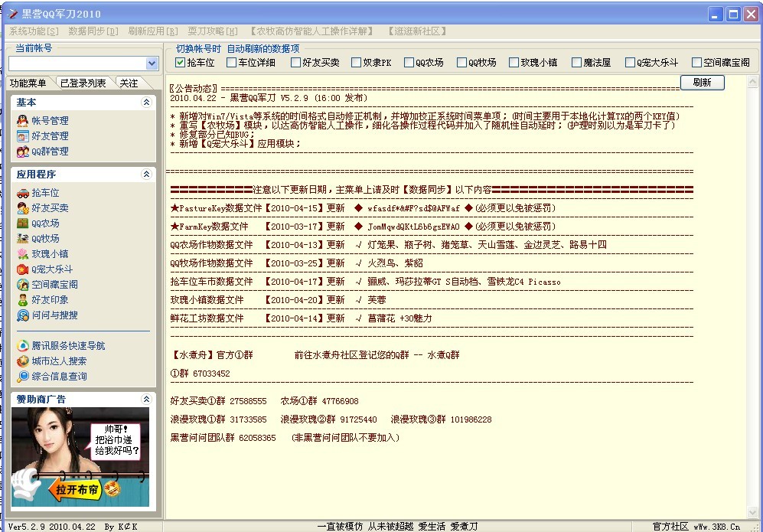Open 农牧高仿智能人工操作详解 menu item
This screenshot has width=763, height=532.
coord(312,31)
